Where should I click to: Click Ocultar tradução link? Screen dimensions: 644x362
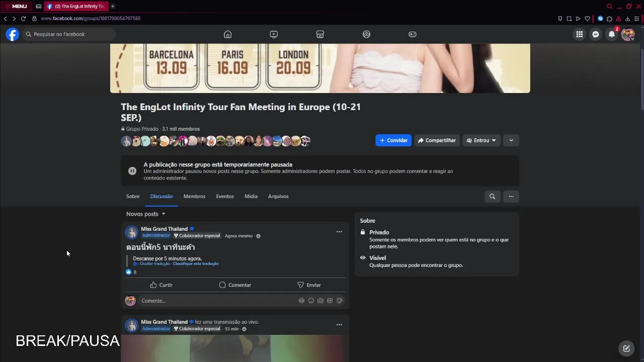point(154,264)
